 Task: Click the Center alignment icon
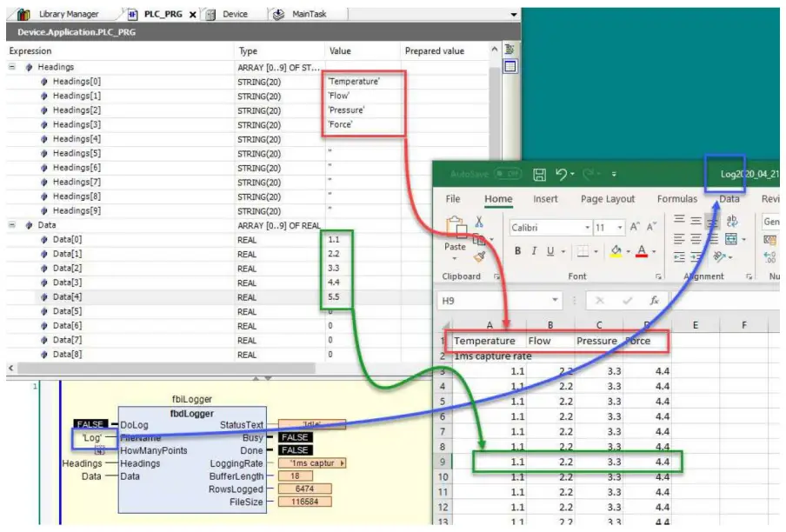click(696, 239)
